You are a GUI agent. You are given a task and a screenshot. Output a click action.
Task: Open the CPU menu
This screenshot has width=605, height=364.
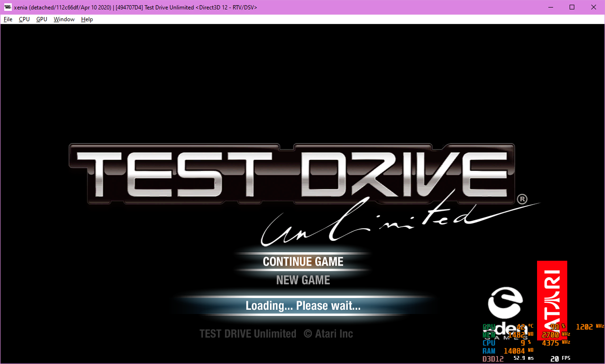click(24, 19)
